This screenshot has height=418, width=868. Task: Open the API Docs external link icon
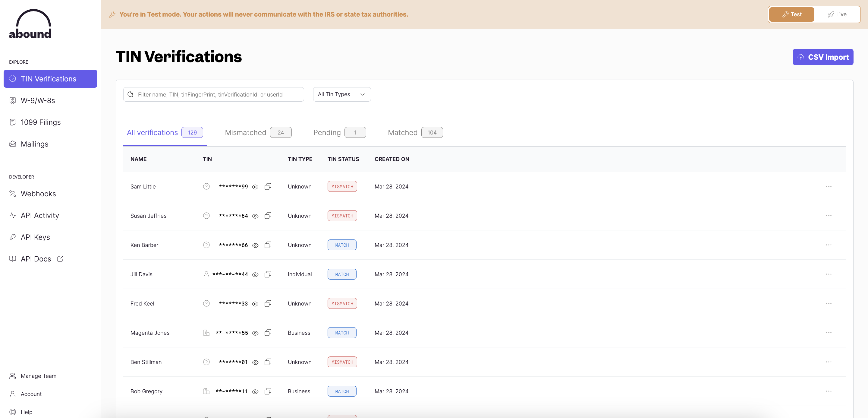point(60,259)
